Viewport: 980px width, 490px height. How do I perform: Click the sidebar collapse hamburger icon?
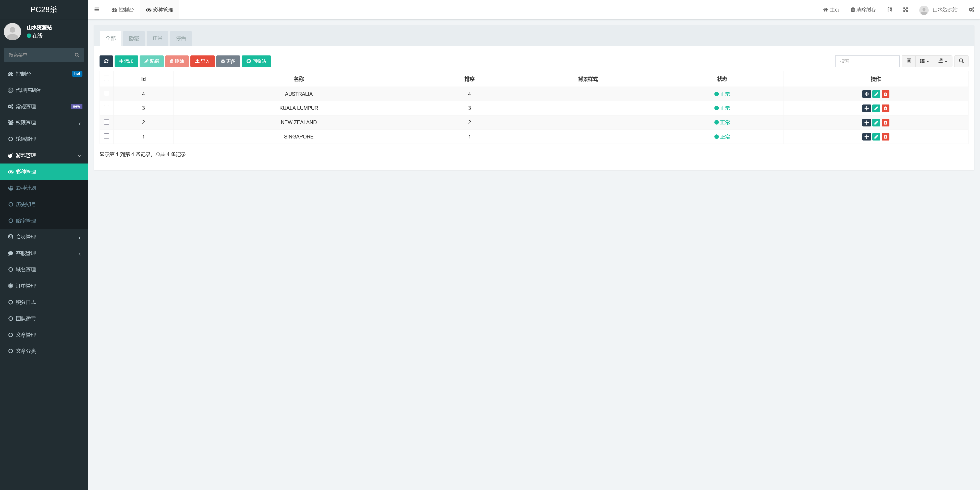[x=97, y=9]
